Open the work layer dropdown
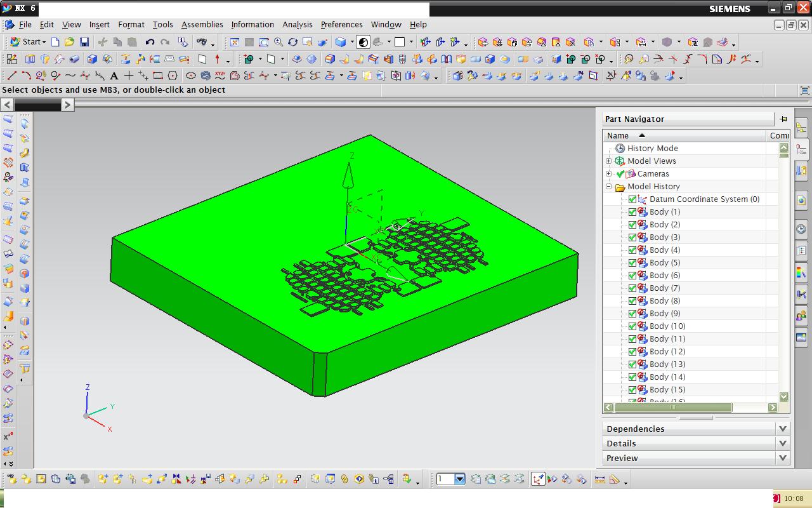 coord(459,479)
